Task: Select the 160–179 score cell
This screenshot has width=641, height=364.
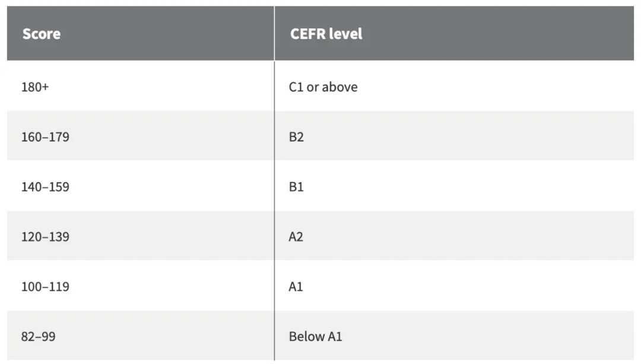Action: [141, 136]
